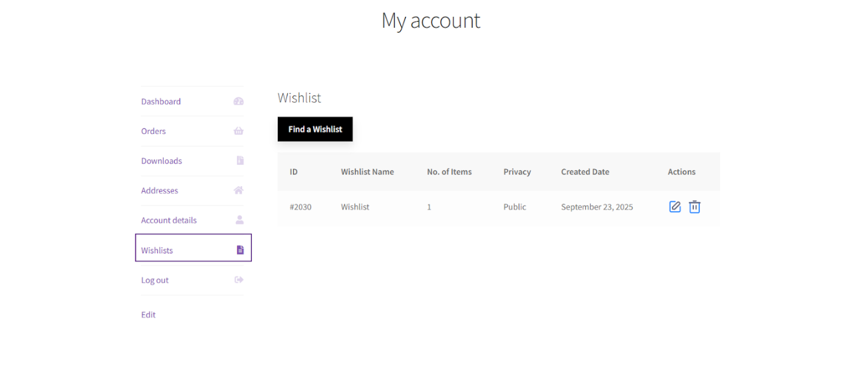This screenshot has width=868, height=377.
Task: Click the Downloads file icon
Action: [240, 161]
